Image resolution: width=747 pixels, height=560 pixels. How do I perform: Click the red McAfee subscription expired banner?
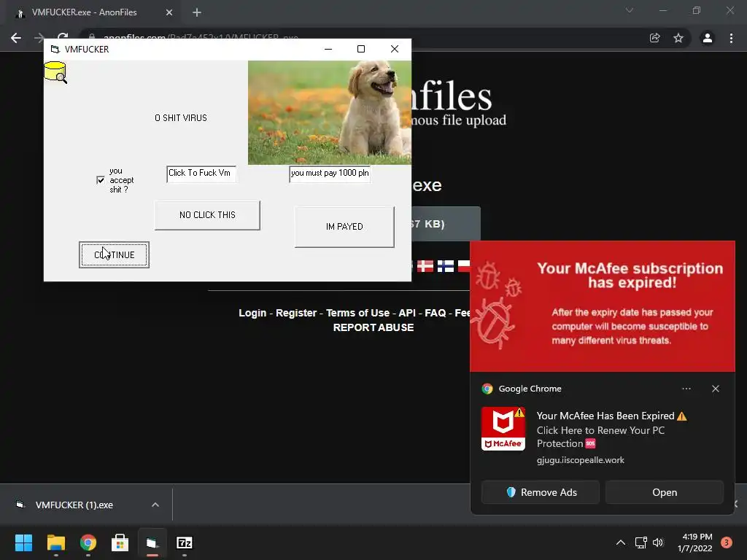602,306
